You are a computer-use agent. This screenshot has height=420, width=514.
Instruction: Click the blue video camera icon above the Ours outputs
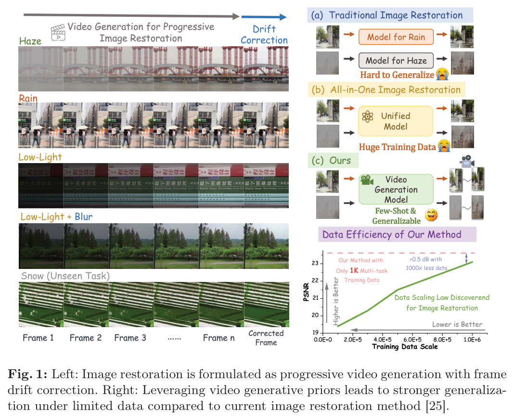[467, 161]
